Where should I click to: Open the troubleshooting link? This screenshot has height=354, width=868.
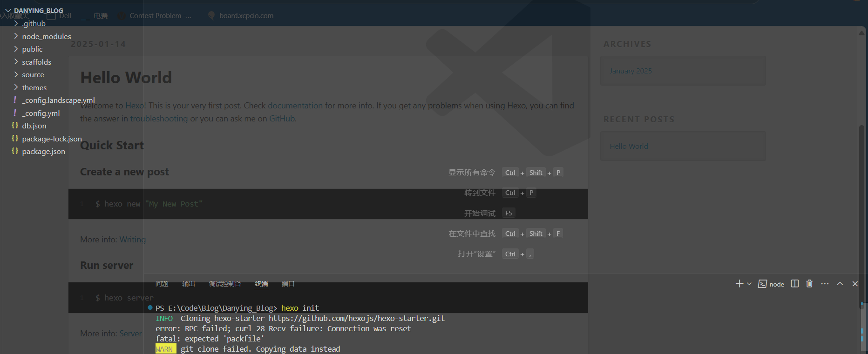coord(159,119)
